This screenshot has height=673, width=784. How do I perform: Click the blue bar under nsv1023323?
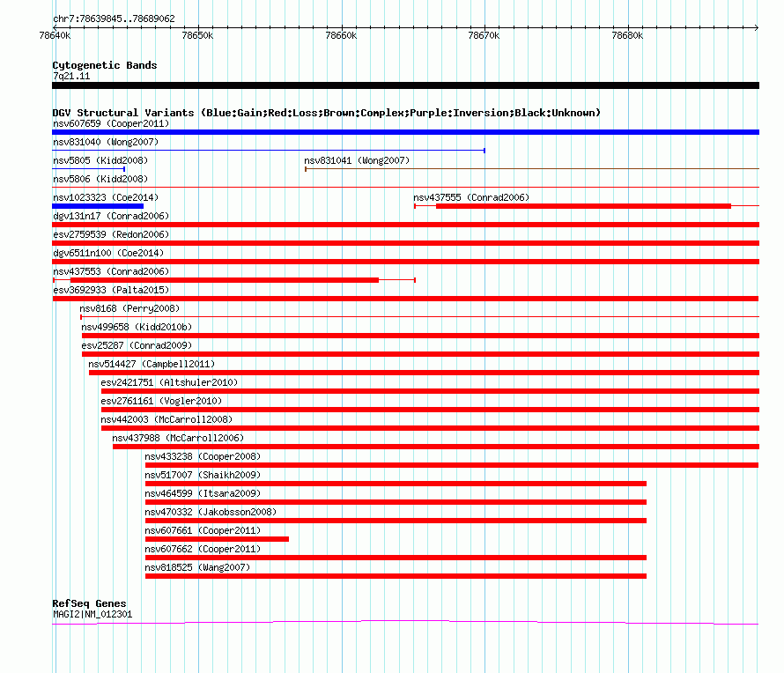pos(98,206)
